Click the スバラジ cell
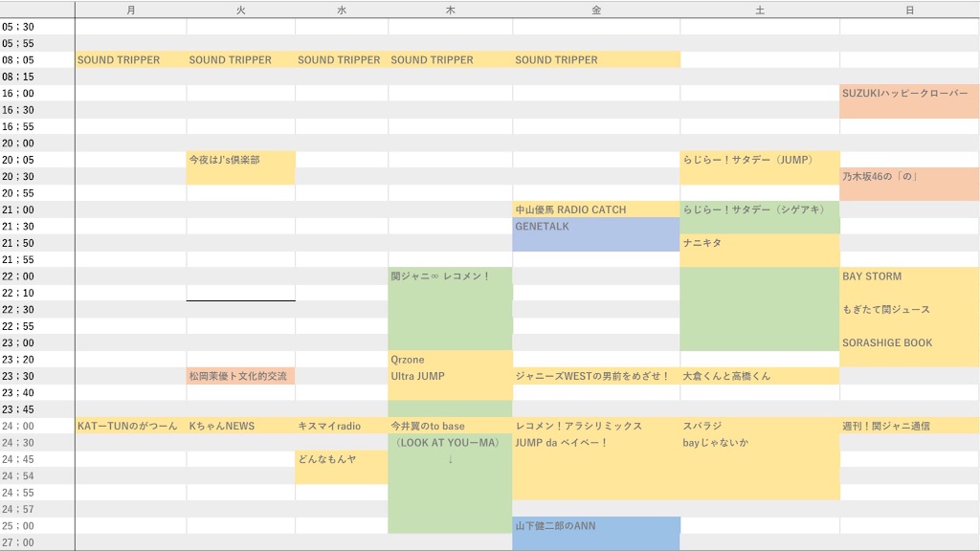980x551 pixels. pyautogui.click(x=760, y=426)
